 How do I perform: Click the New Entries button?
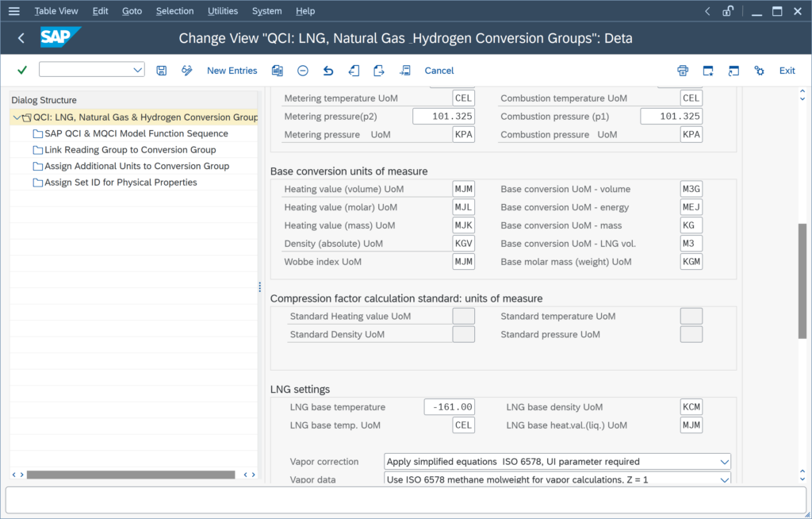point(232,71)
